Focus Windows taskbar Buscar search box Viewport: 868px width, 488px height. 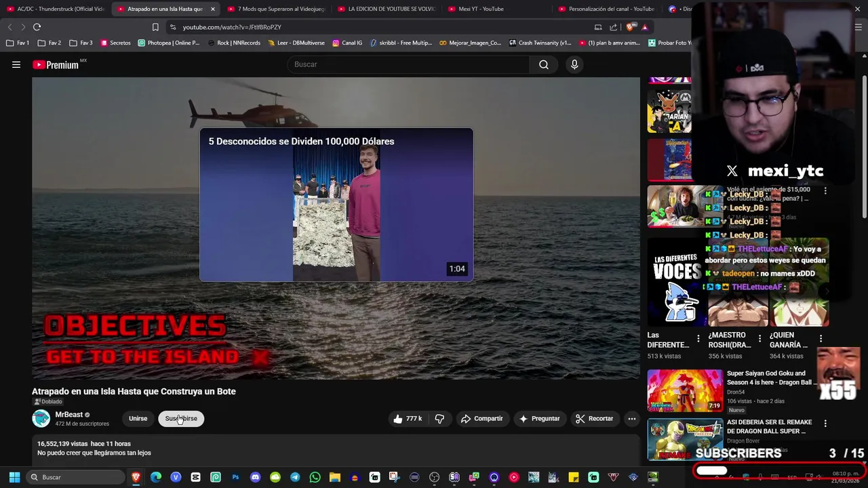(76, 477)
